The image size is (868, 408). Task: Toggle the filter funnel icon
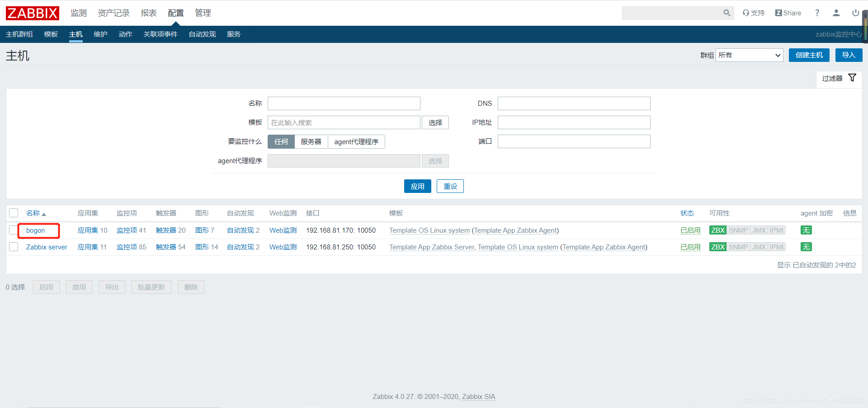(852, 78)
